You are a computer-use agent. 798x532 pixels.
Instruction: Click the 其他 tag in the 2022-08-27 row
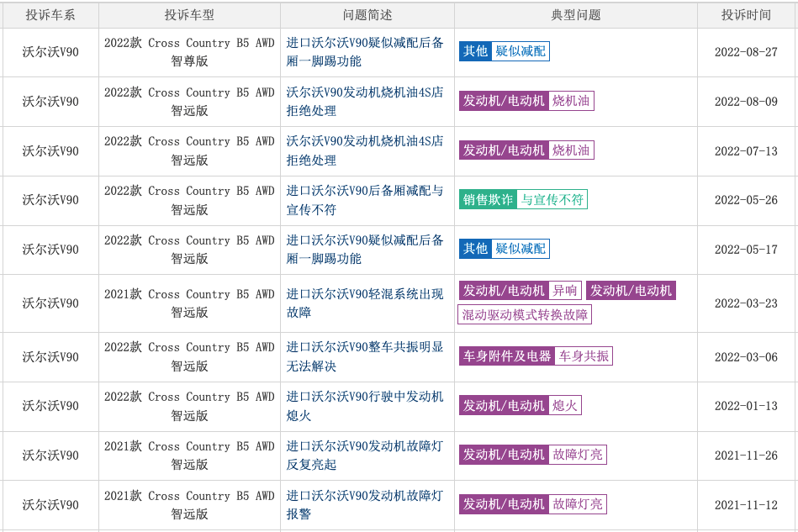click(475, 51)
